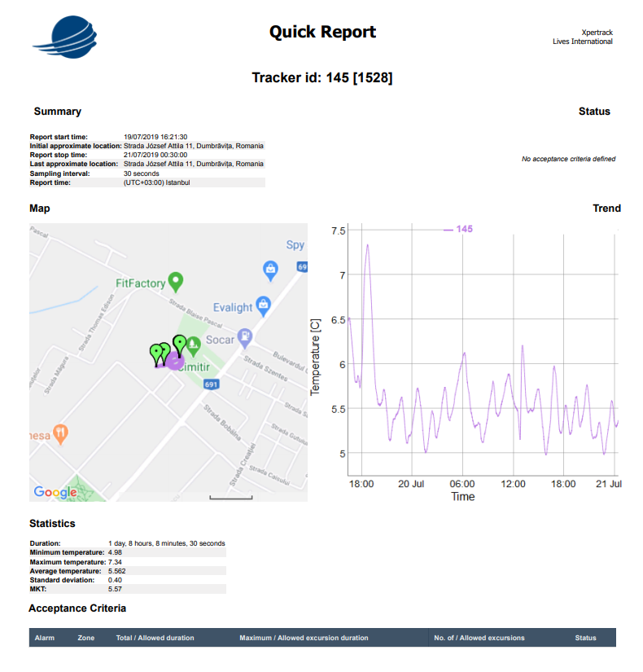Image resolution: width=643 pixels, height=672 pixels.
Task: Click the Socar gas station icon
Action: point(243,337)
